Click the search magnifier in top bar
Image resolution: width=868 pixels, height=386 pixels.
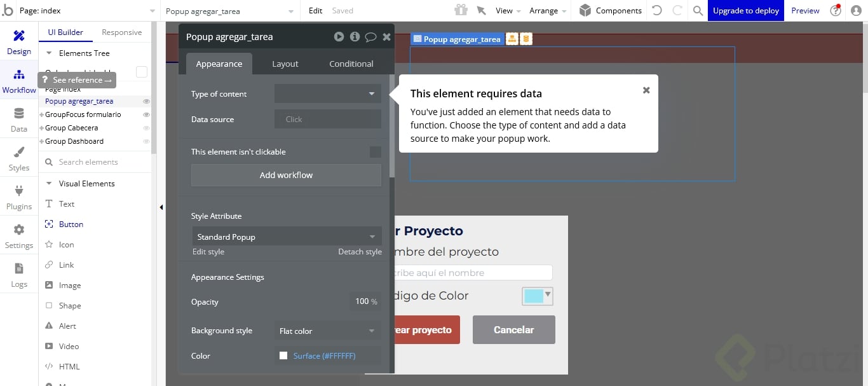tap(698, 11)
